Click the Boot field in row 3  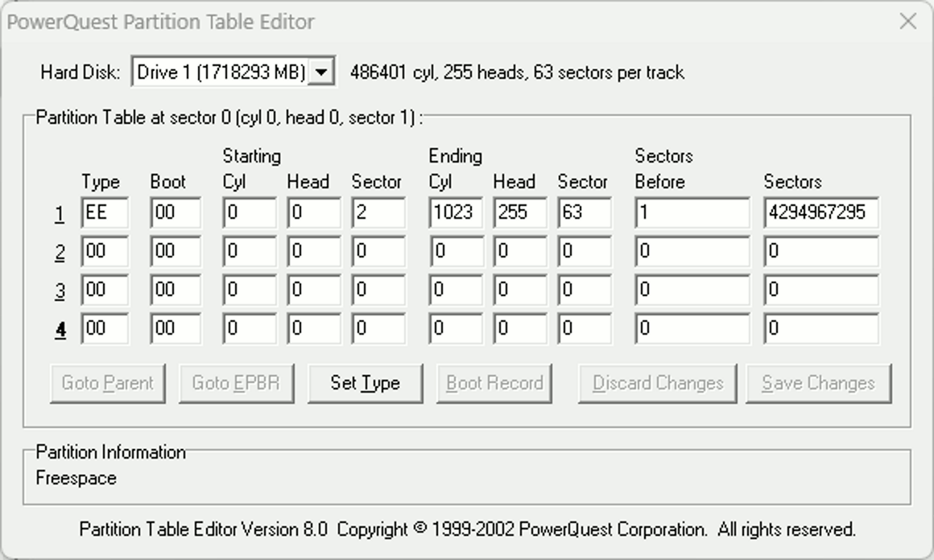coord(176,290)
